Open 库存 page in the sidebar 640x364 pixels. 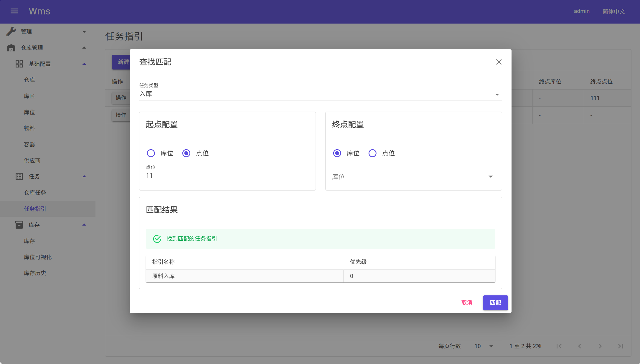48,241
